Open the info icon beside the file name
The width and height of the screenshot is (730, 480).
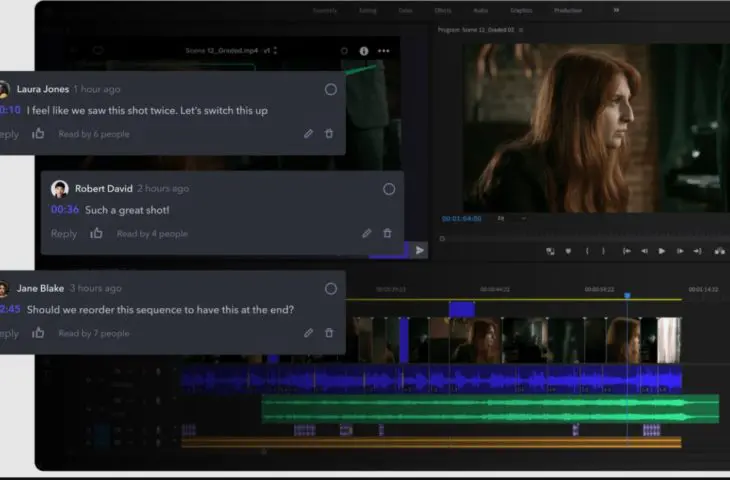[x=364, y=50]
